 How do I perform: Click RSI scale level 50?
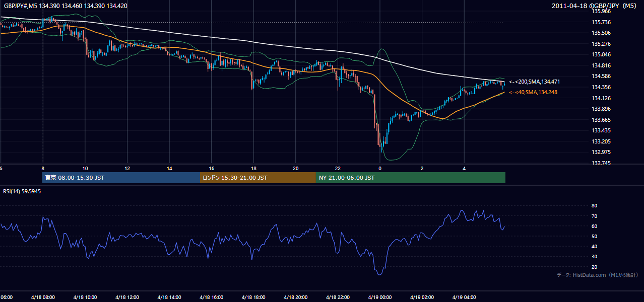pyautogui.click(x=595, y=236)
